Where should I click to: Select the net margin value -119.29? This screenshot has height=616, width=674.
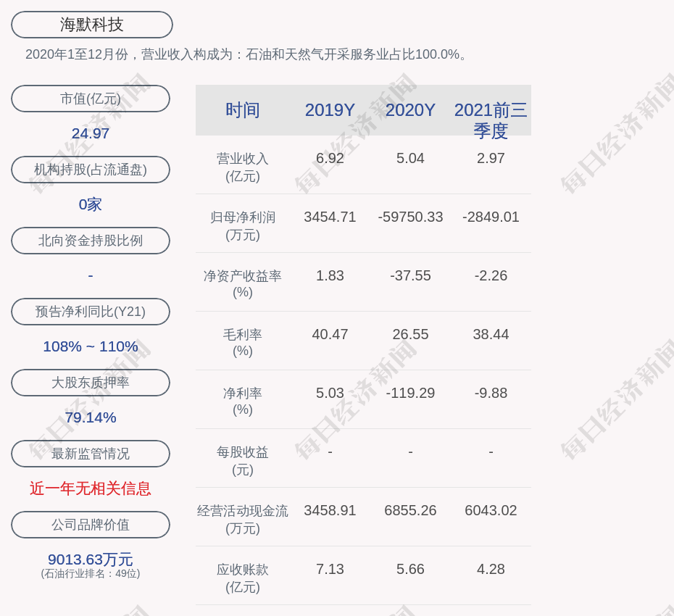[x=410, y=393]
